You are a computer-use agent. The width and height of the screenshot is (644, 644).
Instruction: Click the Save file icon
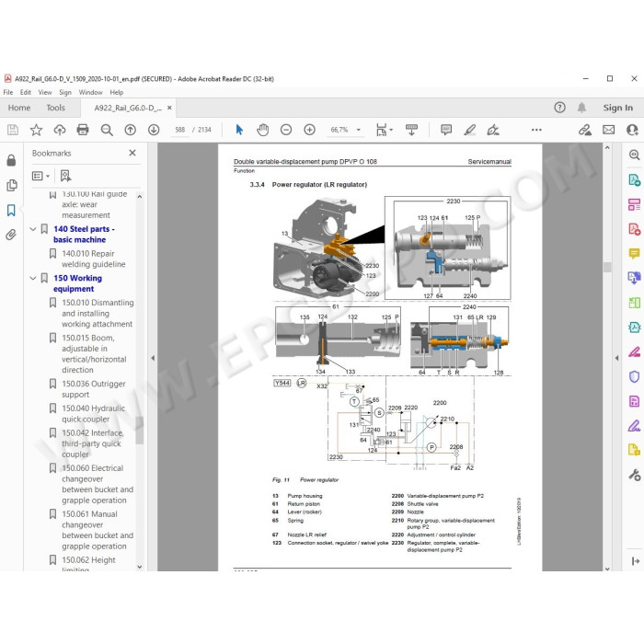(13, 131)
